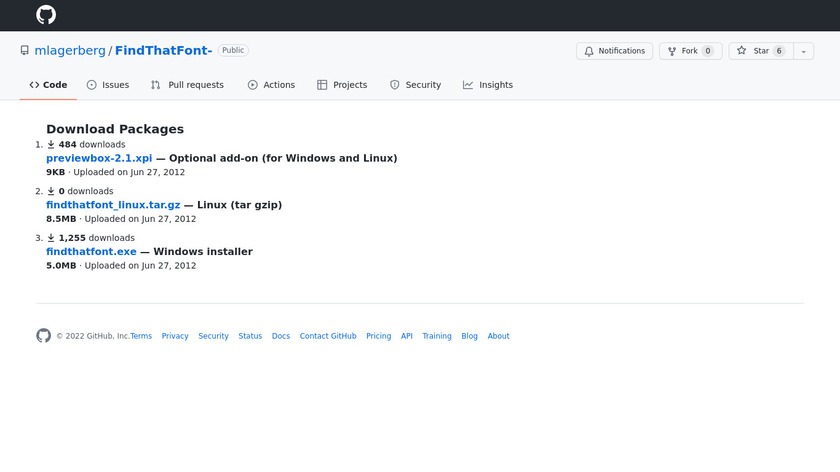
Task: Click the GitHub mark icon in footer
Action: [43, 336]
